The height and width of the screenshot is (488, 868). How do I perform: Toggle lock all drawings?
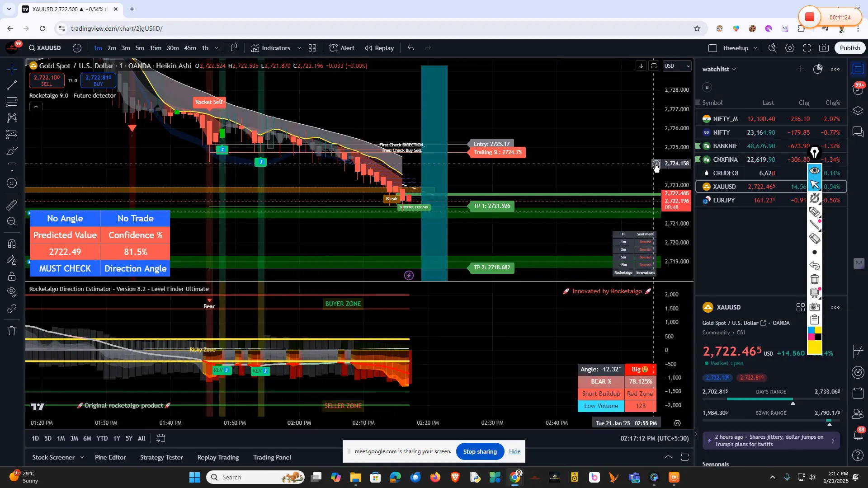click(12, 276)
